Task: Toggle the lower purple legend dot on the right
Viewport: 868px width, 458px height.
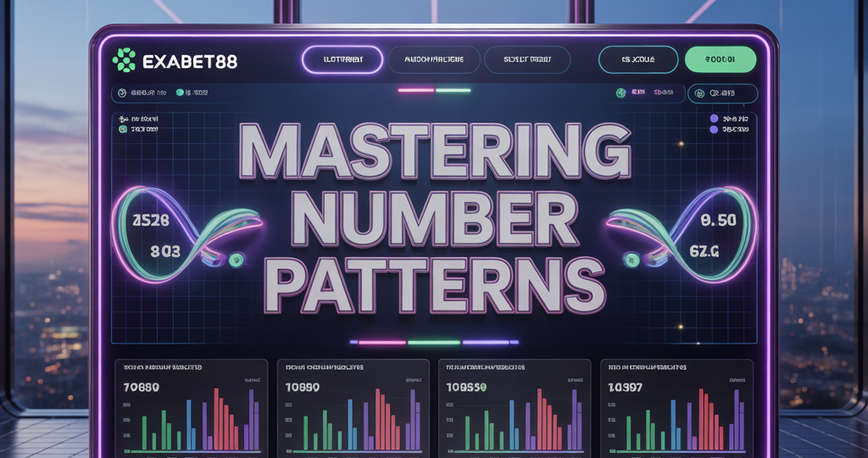Action: pyautogui.click(x=714, y=131)
